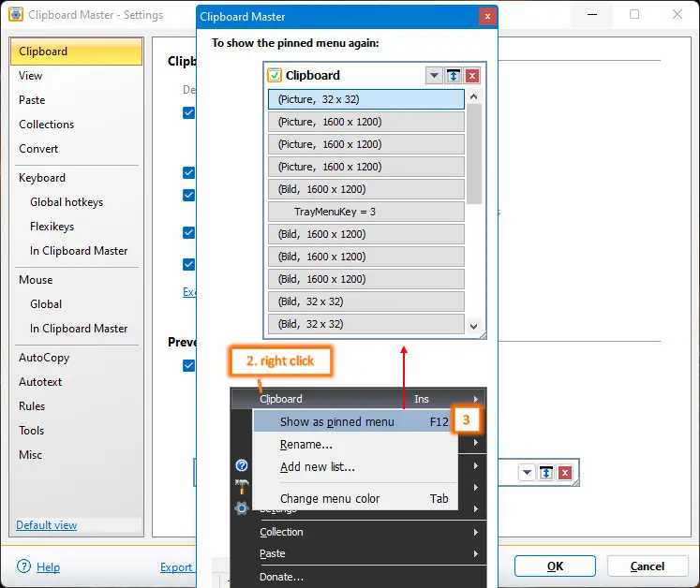Expand the dark menu Paste submenu arrow
Screen dimensions: 700x588
(x=476, y=553)
